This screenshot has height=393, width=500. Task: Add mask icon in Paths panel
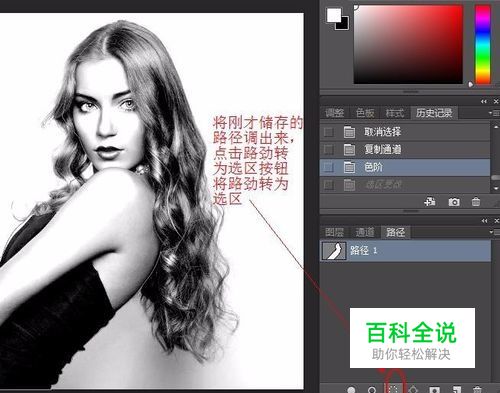pyautogui.click(x=434, y=389)
